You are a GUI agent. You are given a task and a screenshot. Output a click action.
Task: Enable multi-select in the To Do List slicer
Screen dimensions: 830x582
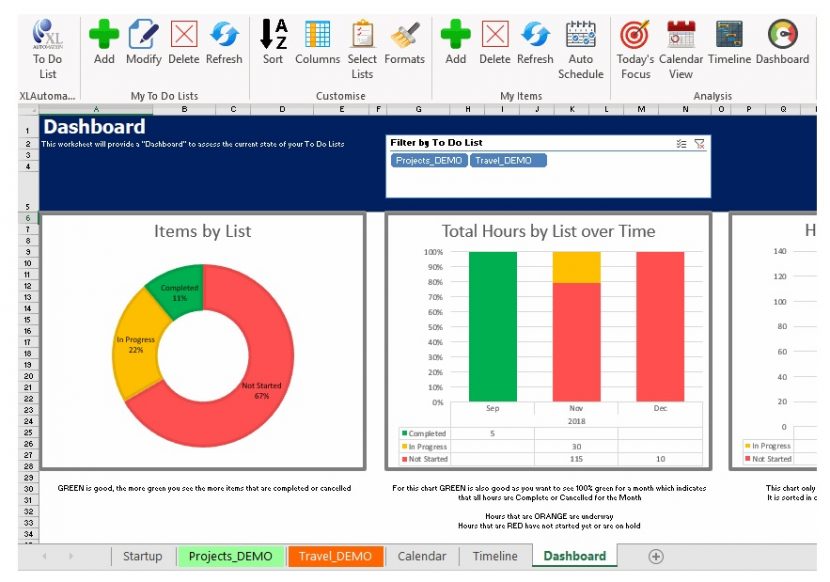(x=683, y=143)
